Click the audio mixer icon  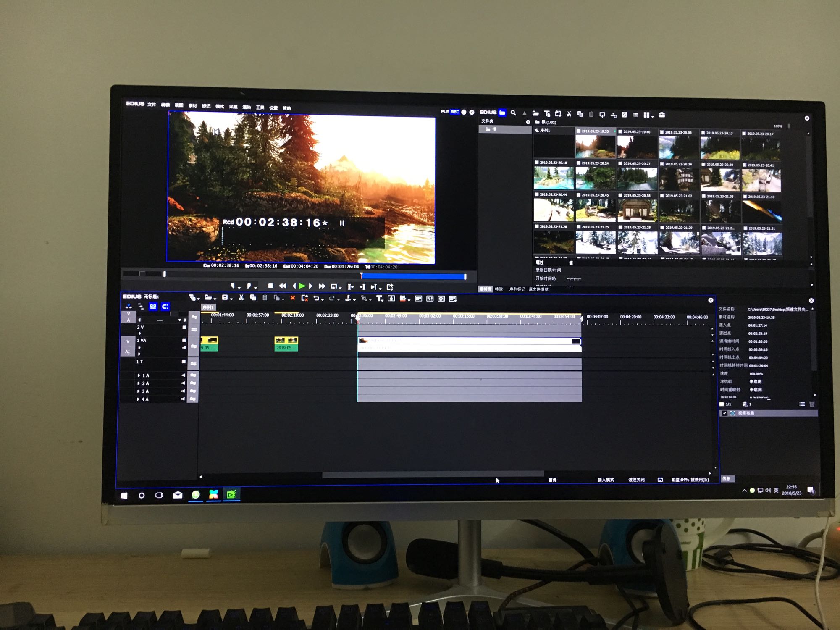coord(430,299)
